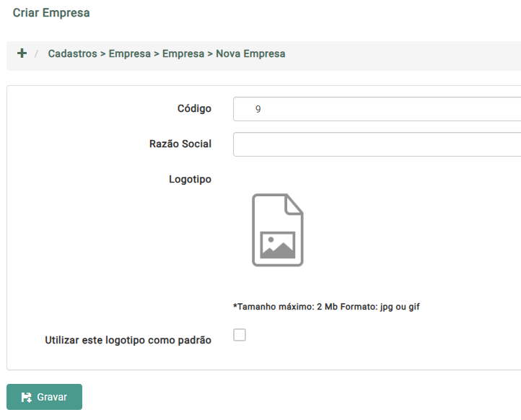
Task: Click the plus icon in the breadcrumb bar
Action: click(x=22, y=53)
